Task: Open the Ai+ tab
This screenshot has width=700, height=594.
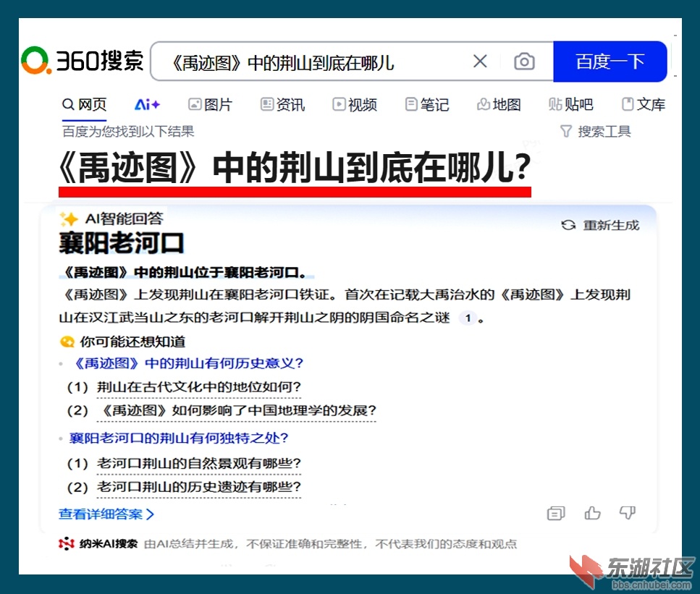Action: click(x=147, y=105)
